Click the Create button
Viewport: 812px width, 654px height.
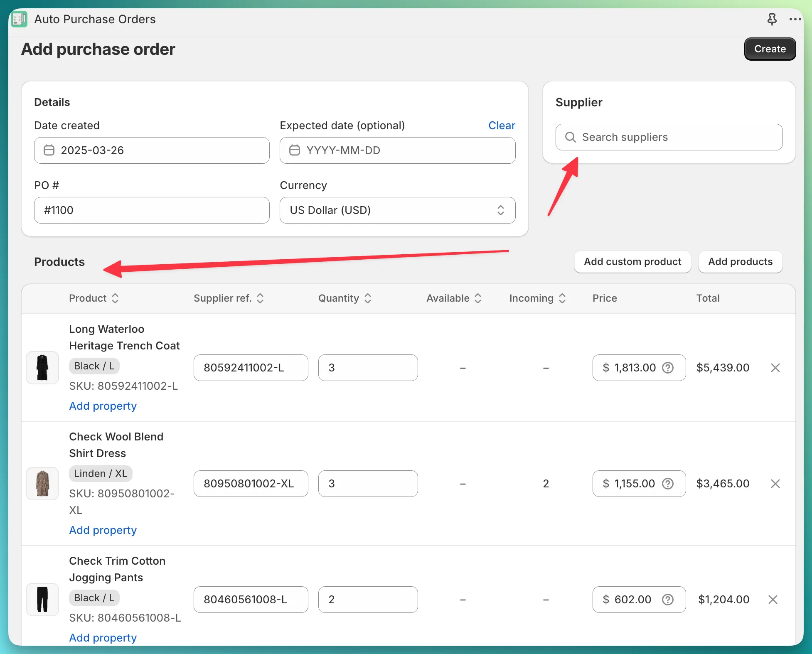tap(770, 49)
